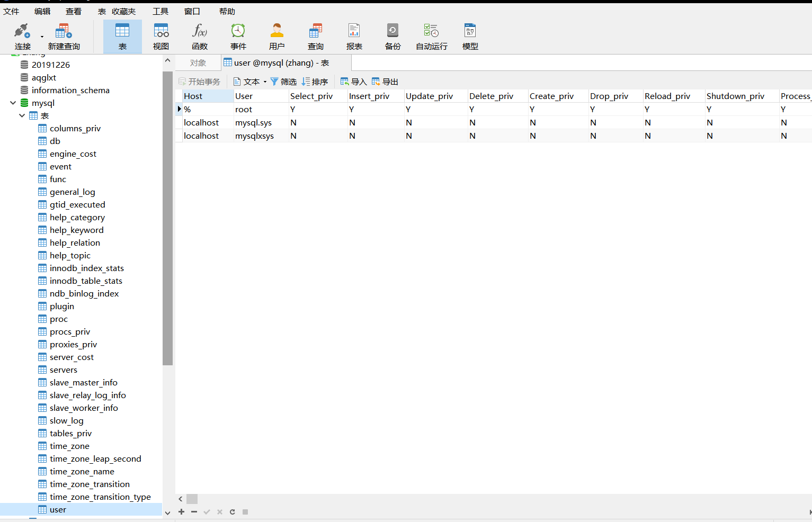Click the sidebar scroll-up arrow
The height and width of the screenshot is (522, 812).
[167, 60]
